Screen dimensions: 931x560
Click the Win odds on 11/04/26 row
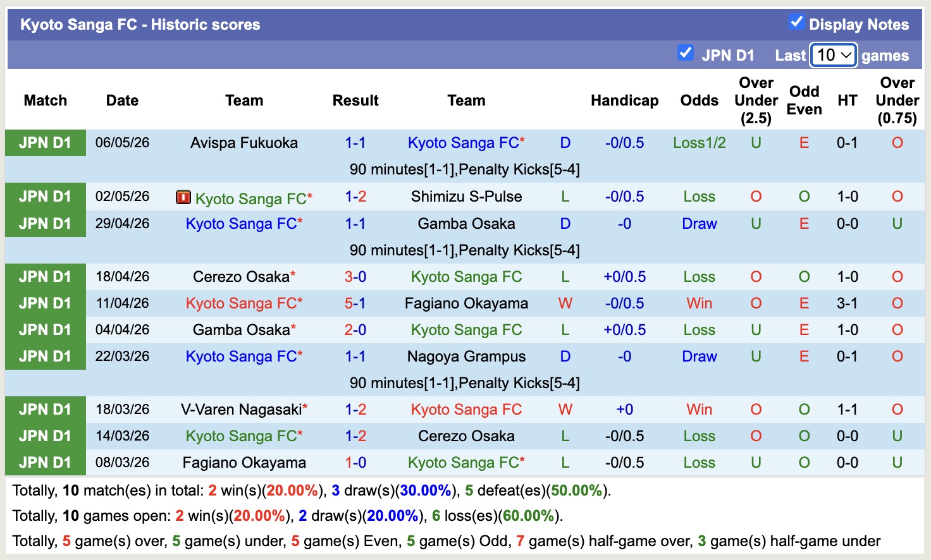coord(699,303)
